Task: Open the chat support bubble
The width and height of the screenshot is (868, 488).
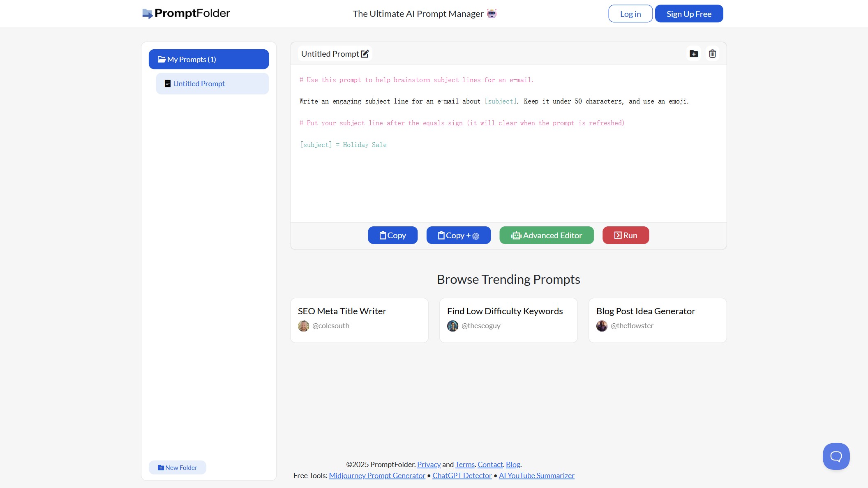Action: coord(836,456)
